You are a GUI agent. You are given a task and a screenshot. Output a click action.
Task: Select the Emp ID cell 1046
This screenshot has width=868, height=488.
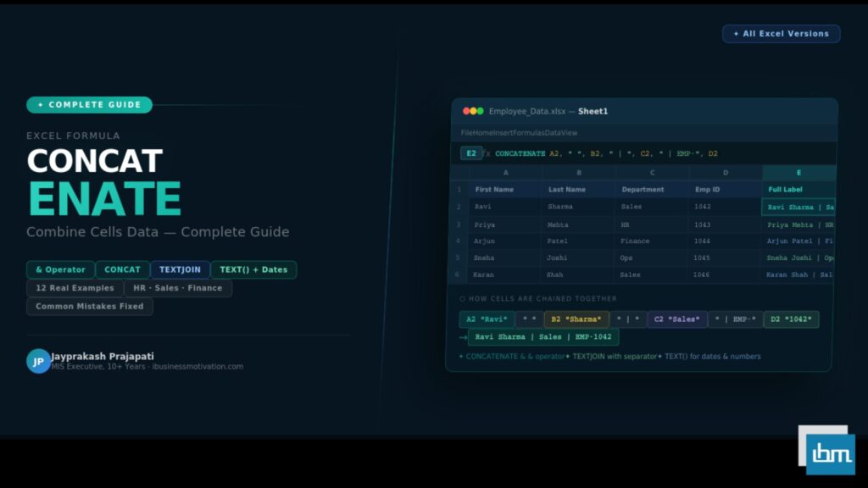coord(726,274)
